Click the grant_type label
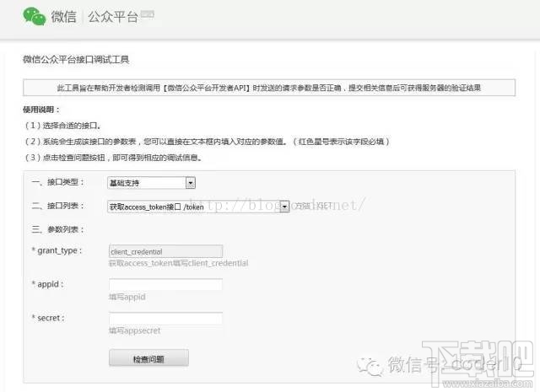The height and width of the screenshot is (392, 540). click(57, 250)
